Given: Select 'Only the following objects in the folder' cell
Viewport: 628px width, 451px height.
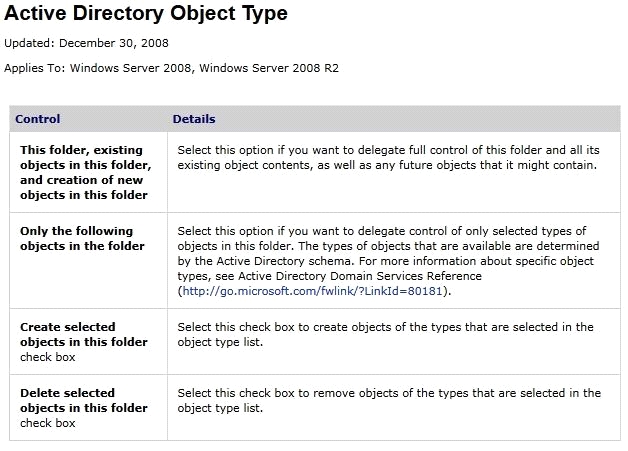Looking at the screenshot, I should pyautogui.click(x=82, y=238).
